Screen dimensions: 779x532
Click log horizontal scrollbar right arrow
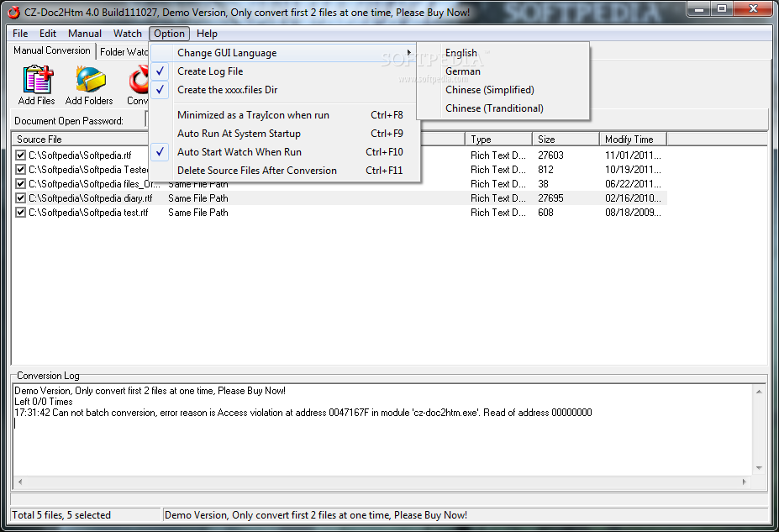(745, 482)
